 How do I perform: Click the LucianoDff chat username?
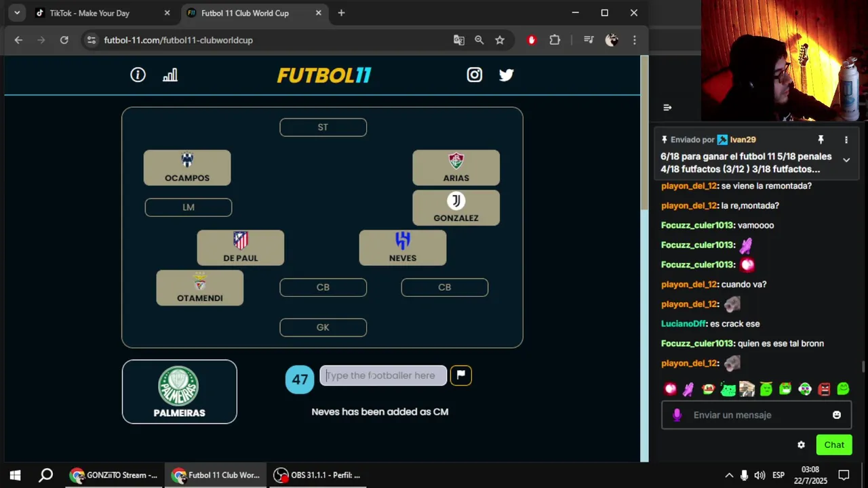point(684,324)
